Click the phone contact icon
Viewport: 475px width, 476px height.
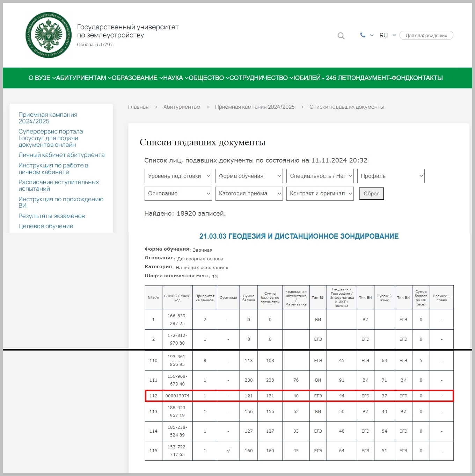[x=363, y=35]
